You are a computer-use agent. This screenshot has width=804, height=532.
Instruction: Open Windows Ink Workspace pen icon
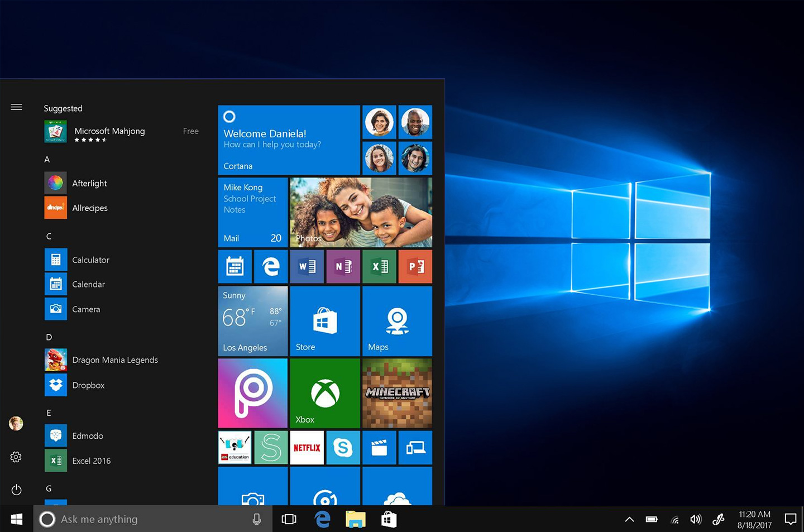point(719,519)
